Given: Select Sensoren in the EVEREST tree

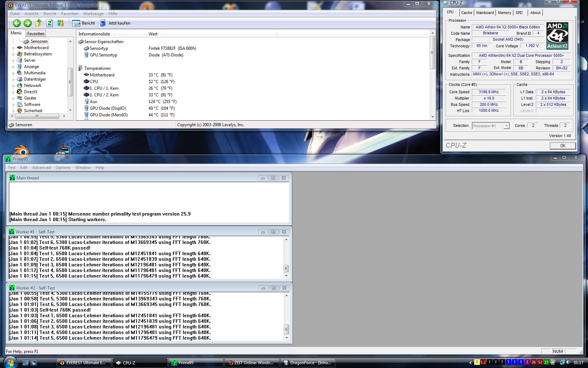Looking at the screenshot, I should click(39, 41).
